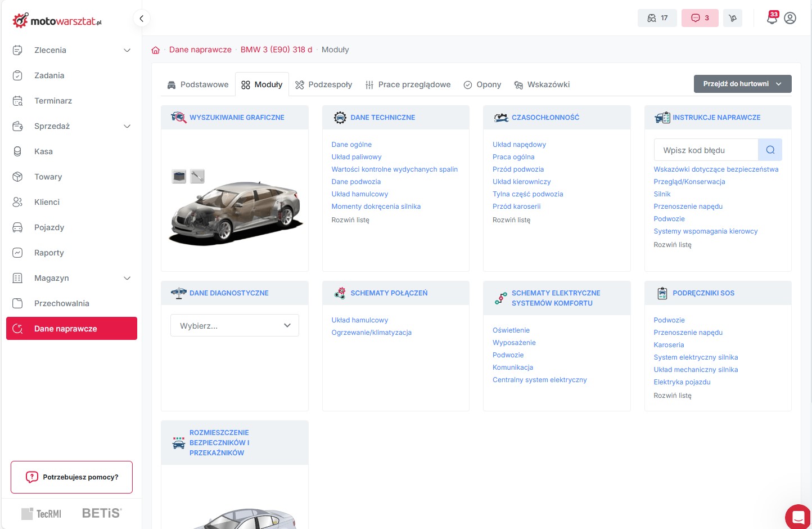This screenshot has height=529, width=812.
Task: Click the home icon in breadcrumb
Action: [156, 50]
